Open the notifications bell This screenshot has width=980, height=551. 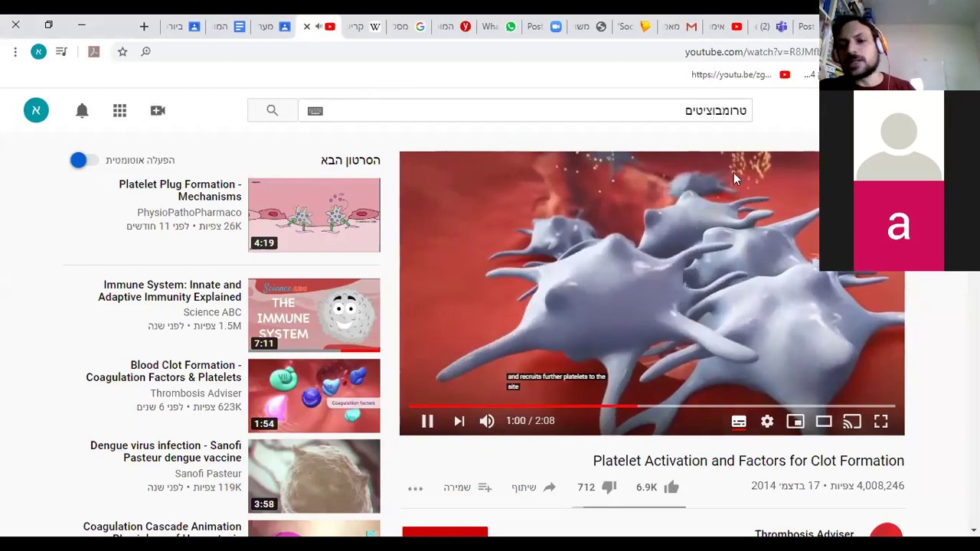(82, 110)
